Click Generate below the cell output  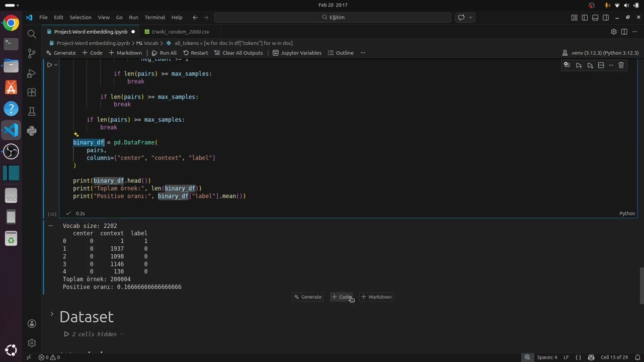tap(307, 297)
